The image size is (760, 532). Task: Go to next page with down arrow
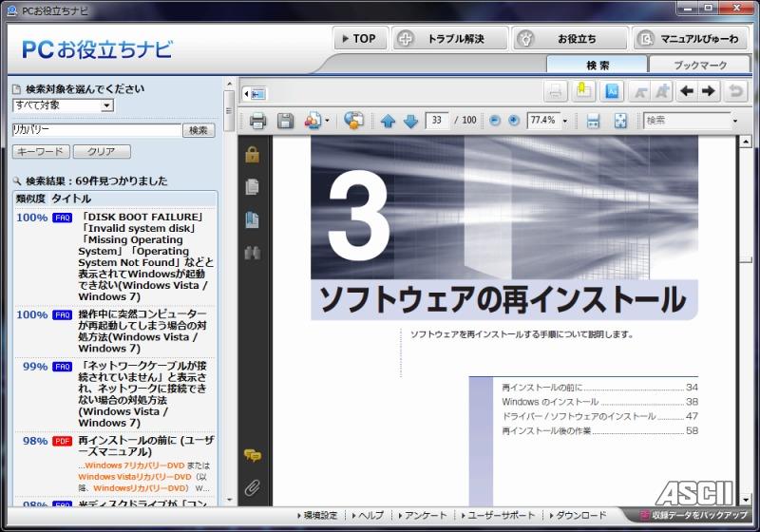[410, 121]
